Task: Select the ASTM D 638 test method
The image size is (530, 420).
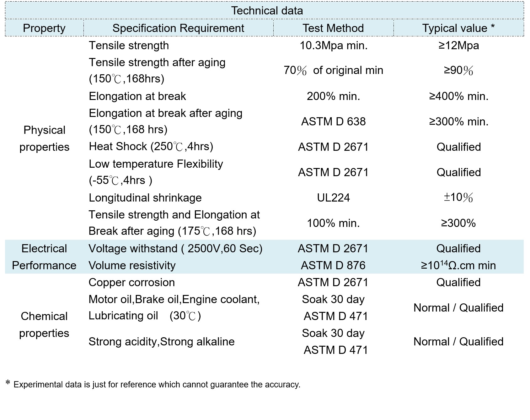Action: pyautogui.click(x=333, y=122)
